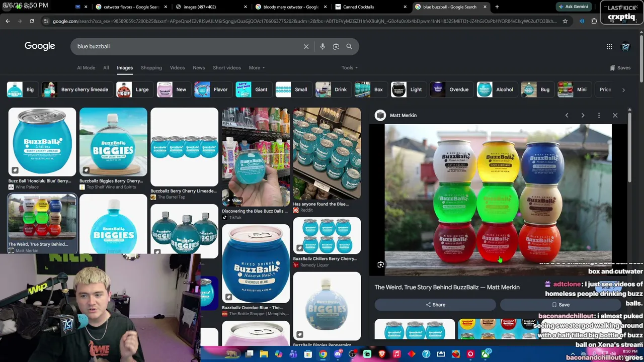644x362 pixels.
Task: Switch to All results tab
Action: tap(106, 68)
